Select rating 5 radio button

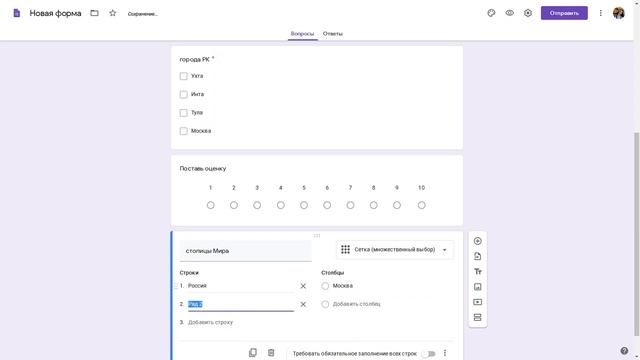click(x=304, y=205)
